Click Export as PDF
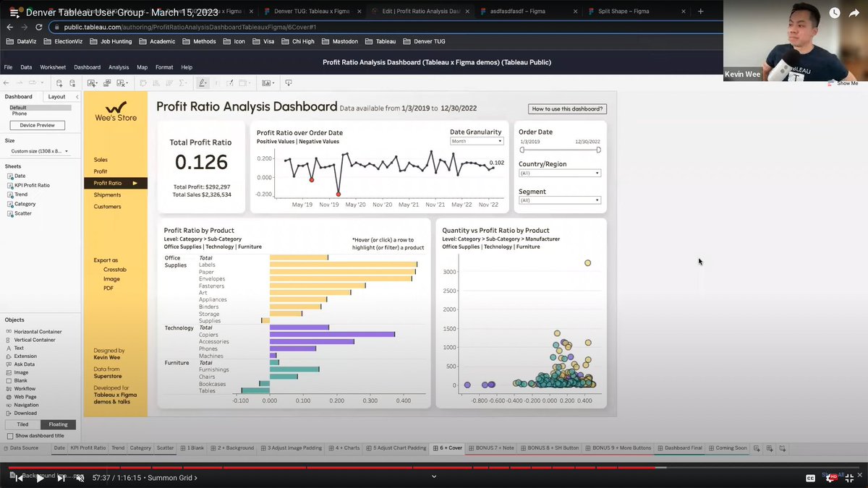Screen dimensions: 868x488 pos(109,288)
